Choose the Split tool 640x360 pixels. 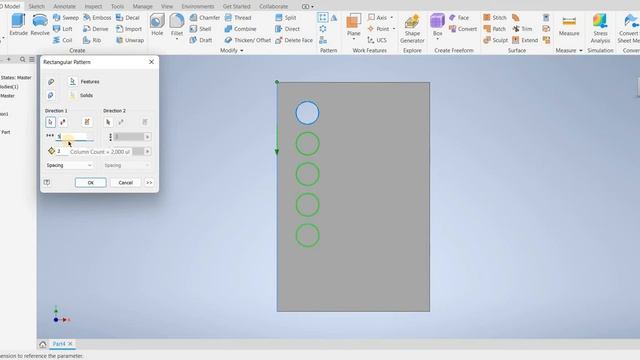pos(285,18)
